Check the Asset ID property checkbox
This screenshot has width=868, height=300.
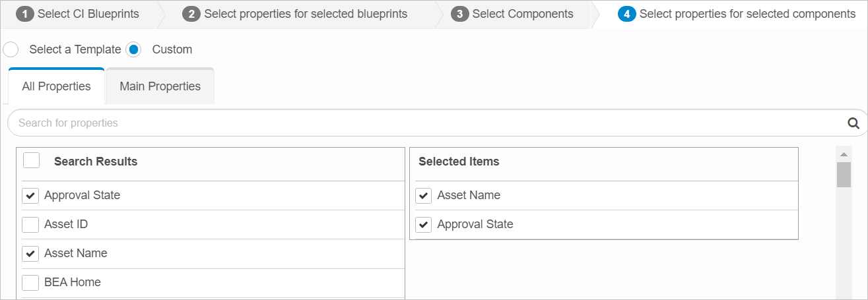(30, 225)
